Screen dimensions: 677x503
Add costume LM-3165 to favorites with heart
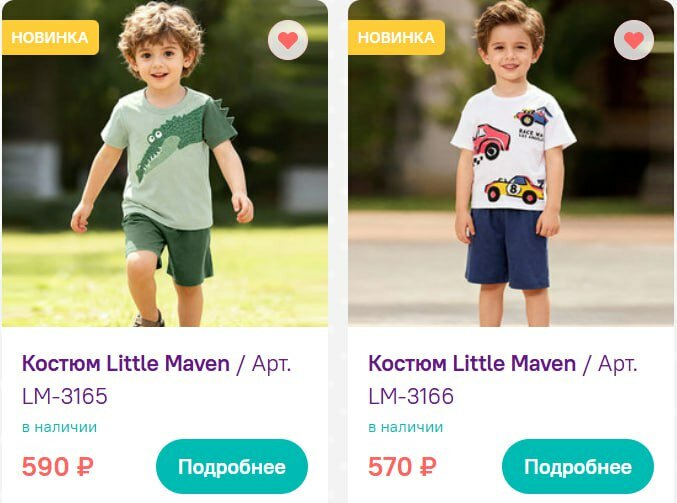click(288, 40)
